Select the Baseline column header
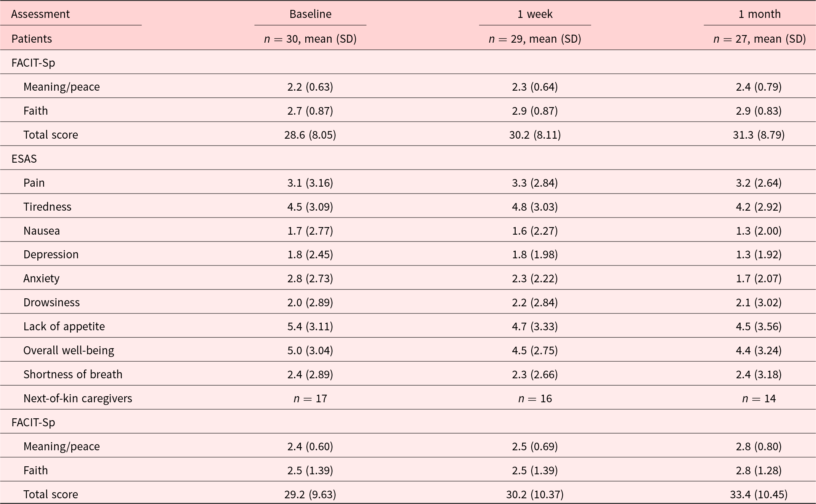The width and height of the screenshot is (816, 504). 310,14
